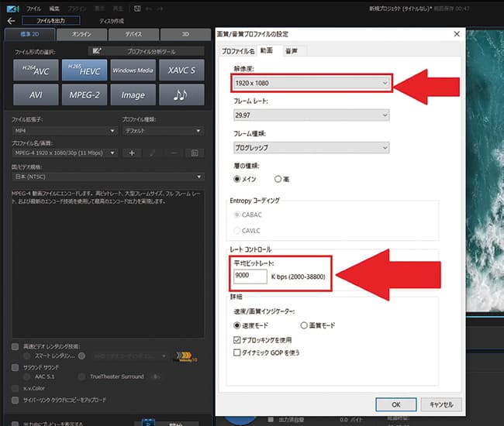This screenshot has height=426, width=504.
Task: Click the redo arrow in top toolbar
Action: (160, 9)
